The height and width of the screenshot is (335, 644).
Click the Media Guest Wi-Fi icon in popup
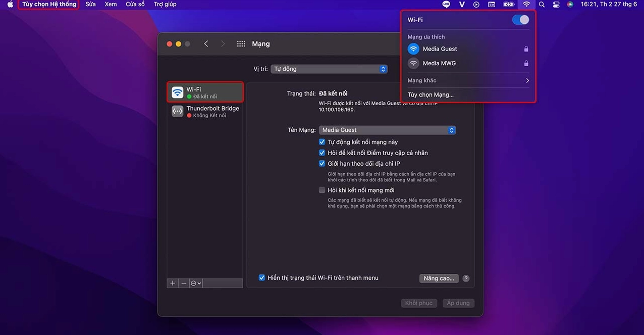(x=413, y=49)
